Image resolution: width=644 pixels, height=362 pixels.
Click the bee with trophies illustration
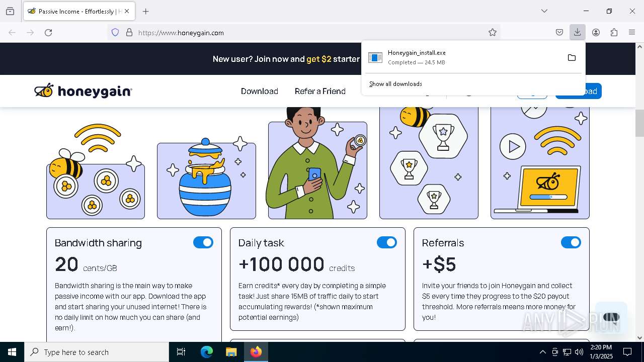tap(429, 163)
